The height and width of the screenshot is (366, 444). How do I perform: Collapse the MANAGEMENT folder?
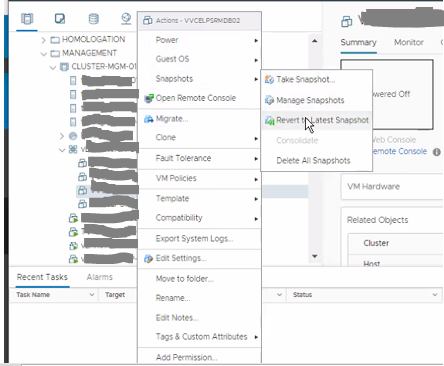pos(43,54)
